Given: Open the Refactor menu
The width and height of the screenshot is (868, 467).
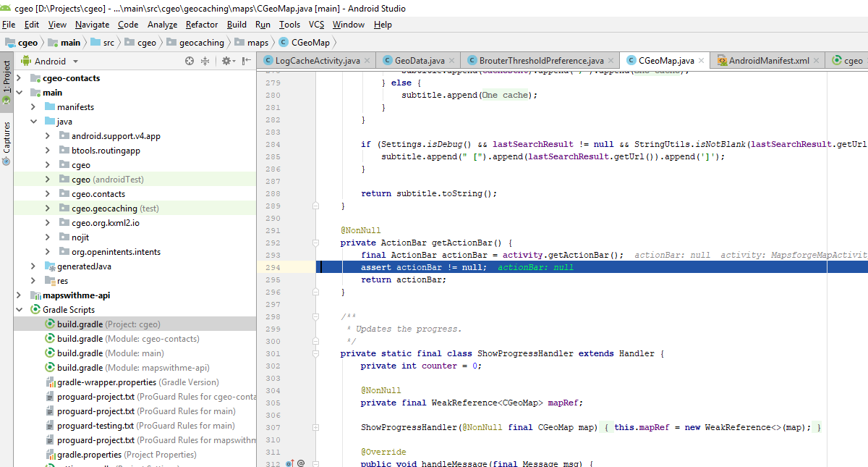Looking at the screenshot, I should (x=201, y=24).
